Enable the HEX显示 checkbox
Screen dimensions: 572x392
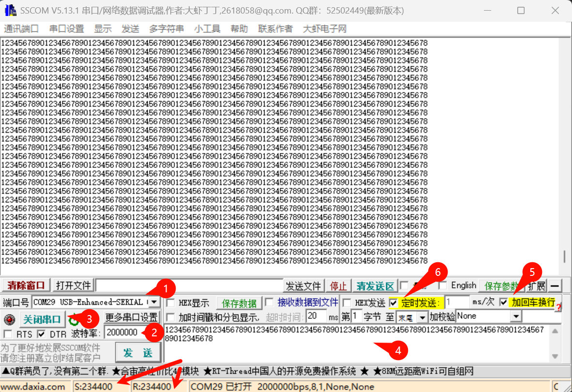[x=170, y=302]
